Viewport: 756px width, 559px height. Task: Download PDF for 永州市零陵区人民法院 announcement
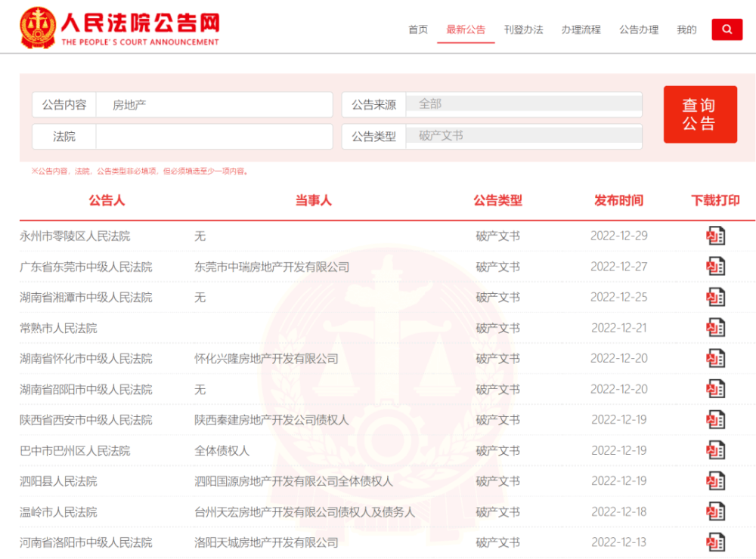coord(715,236)
